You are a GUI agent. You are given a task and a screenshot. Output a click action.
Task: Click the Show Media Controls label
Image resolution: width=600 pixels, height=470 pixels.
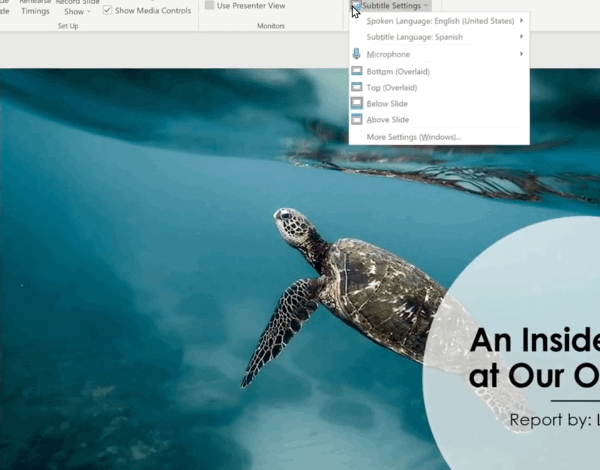pyautogui.click(x=153, y=11)
